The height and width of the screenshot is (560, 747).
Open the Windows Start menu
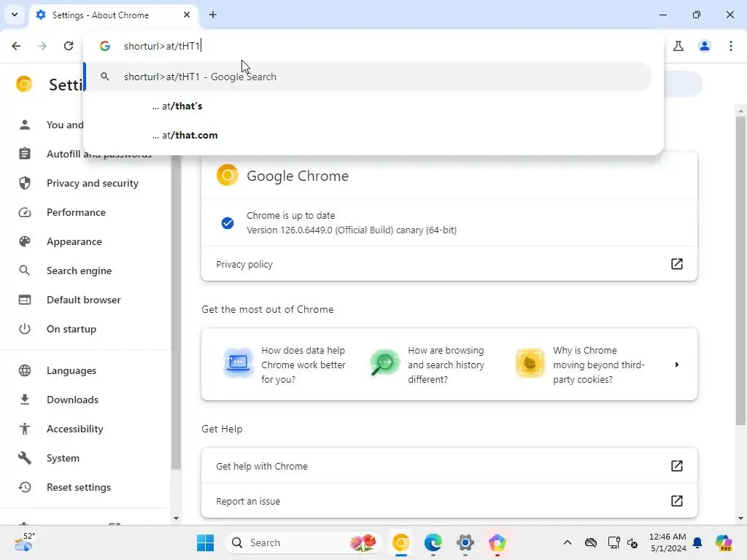[205, 542]
